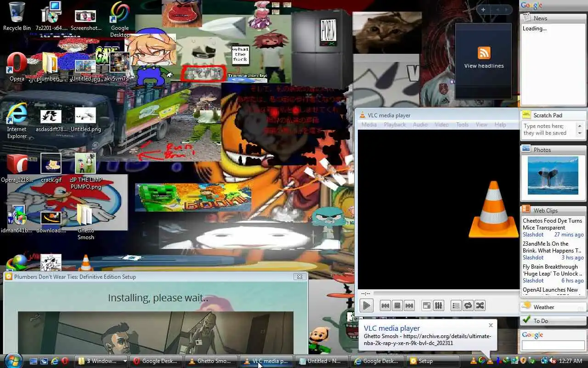Open Recycle Bin desktop icon
The width and height of the screenshot is (588, 368).
coord(17,16)
